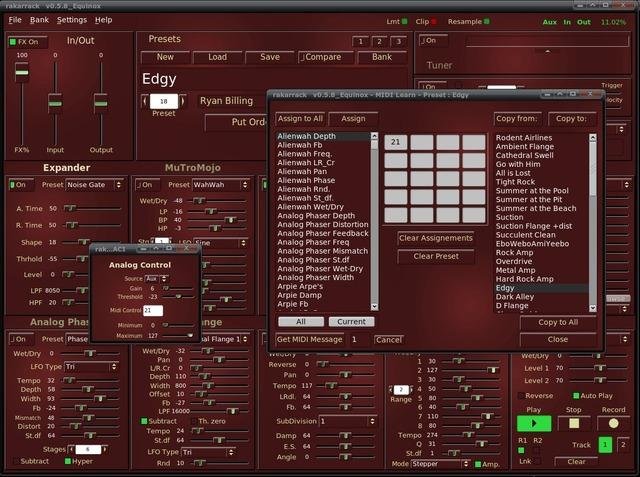Image resolution: width=640 pixels, height=477 pixels.
Task: Increase the Analog Phaser Stages value
Action: pyautogui.click(x=105, y=449)
